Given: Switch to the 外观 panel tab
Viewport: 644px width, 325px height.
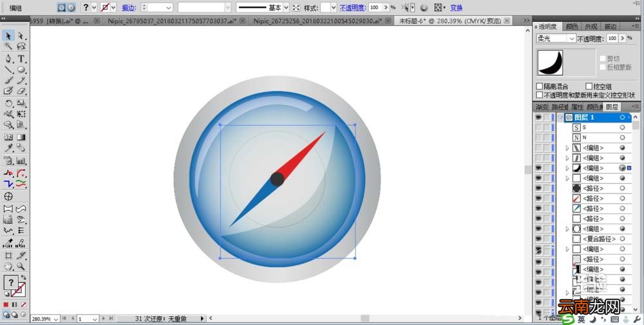Looking at the screenshot, I should (x=591, y=26).
